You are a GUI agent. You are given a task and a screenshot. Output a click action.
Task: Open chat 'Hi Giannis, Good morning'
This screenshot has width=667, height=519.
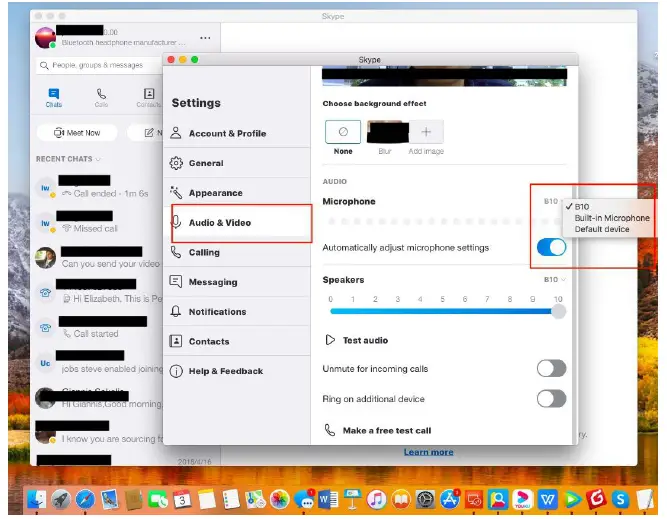tap(98, 398)
